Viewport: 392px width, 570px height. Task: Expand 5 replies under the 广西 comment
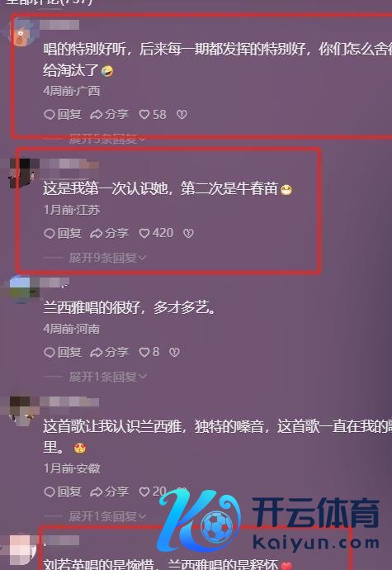pyautogui.click(x=107, y=139)
